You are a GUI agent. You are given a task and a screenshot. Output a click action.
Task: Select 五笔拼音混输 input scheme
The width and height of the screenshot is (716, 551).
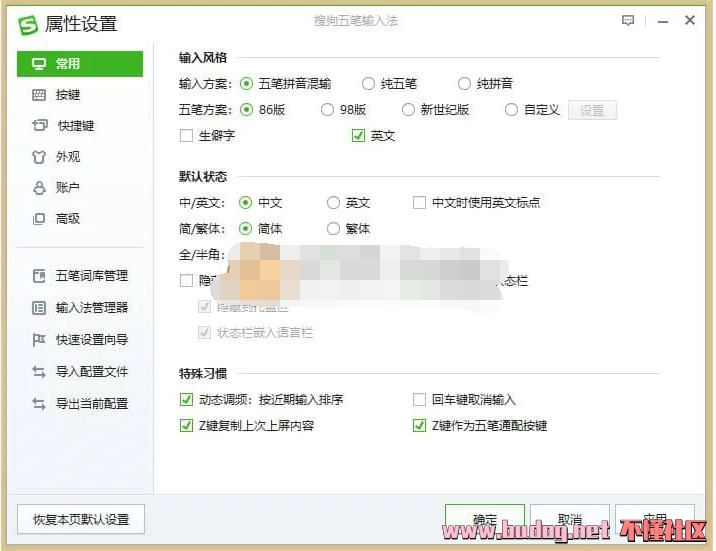coord(247,84)
